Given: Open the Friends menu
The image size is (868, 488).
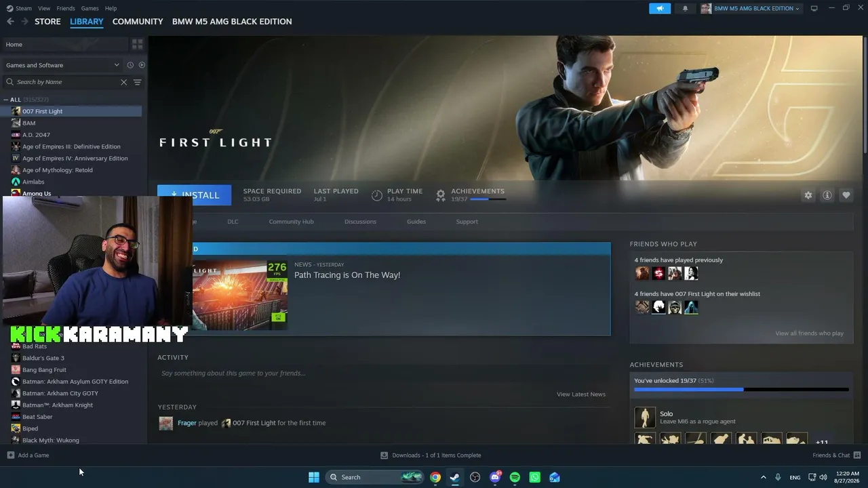Looking at the screenshot, I should (x=66, y=8).
